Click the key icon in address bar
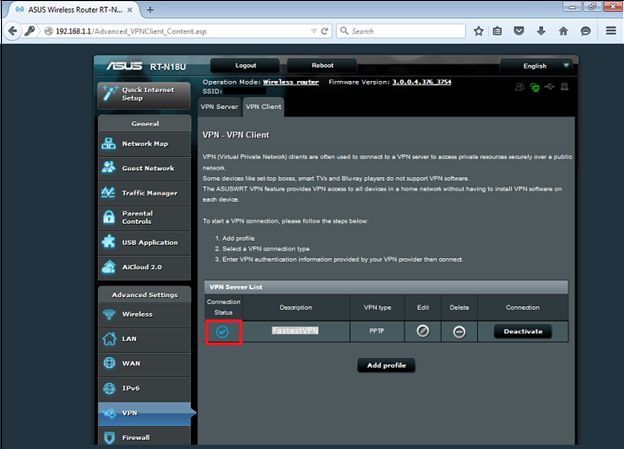The image size is (624, 449). 30,31
